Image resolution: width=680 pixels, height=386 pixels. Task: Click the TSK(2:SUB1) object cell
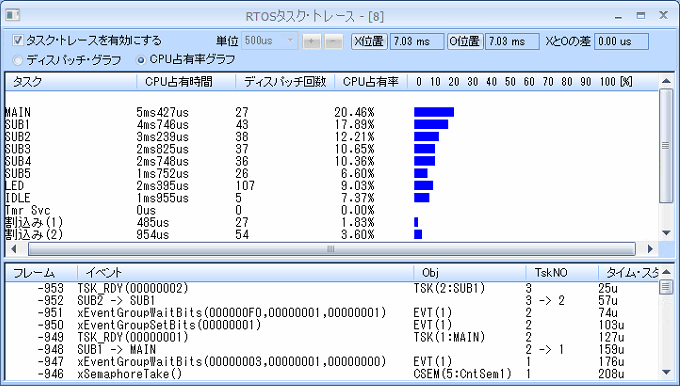449,288
